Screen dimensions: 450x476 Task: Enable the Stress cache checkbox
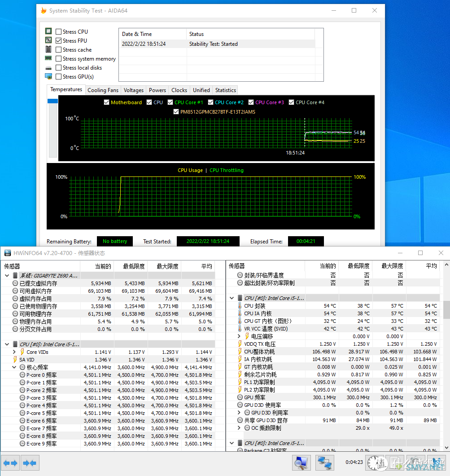click(59, 49)
